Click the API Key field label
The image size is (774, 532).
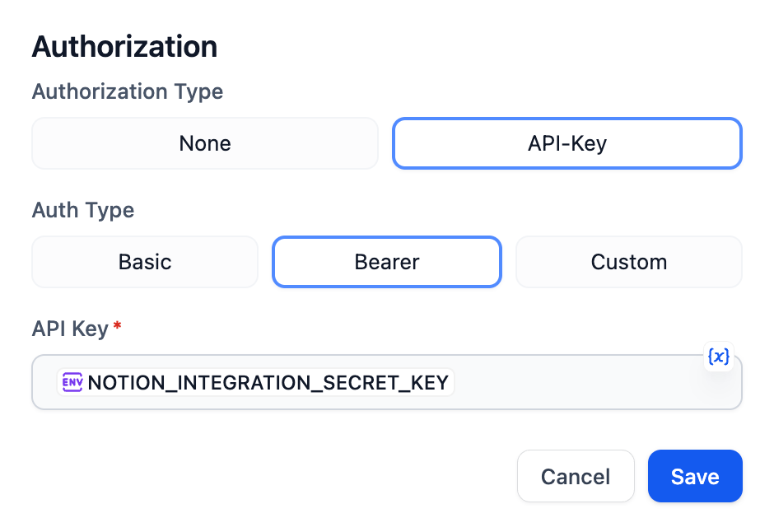click(70, 329)
